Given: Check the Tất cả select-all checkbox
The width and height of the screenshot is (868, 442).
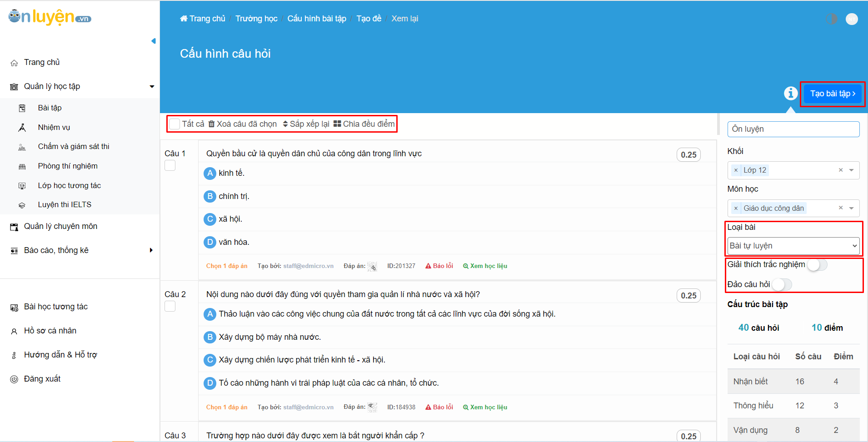Looking at the screenshot, I should (x=174, y=124).
